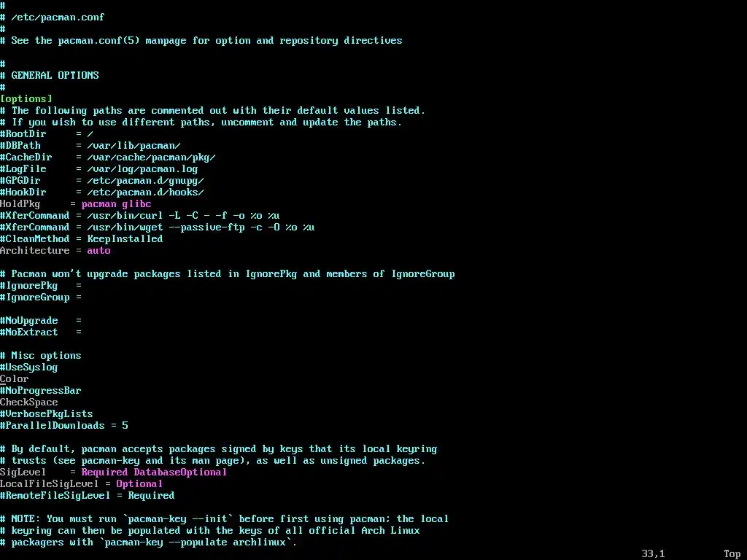Click the #DBPath /var/lib/pacman/ line

tap(90, 146)
